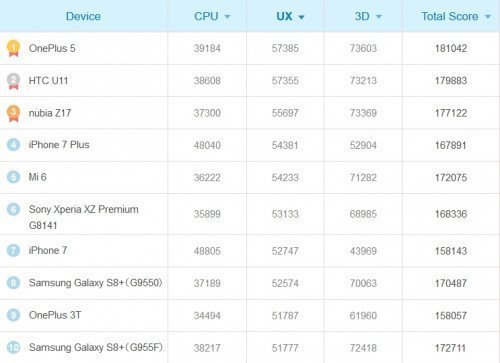
Task: Open the UX column sort arrow
Action: [x=301, y=17]
